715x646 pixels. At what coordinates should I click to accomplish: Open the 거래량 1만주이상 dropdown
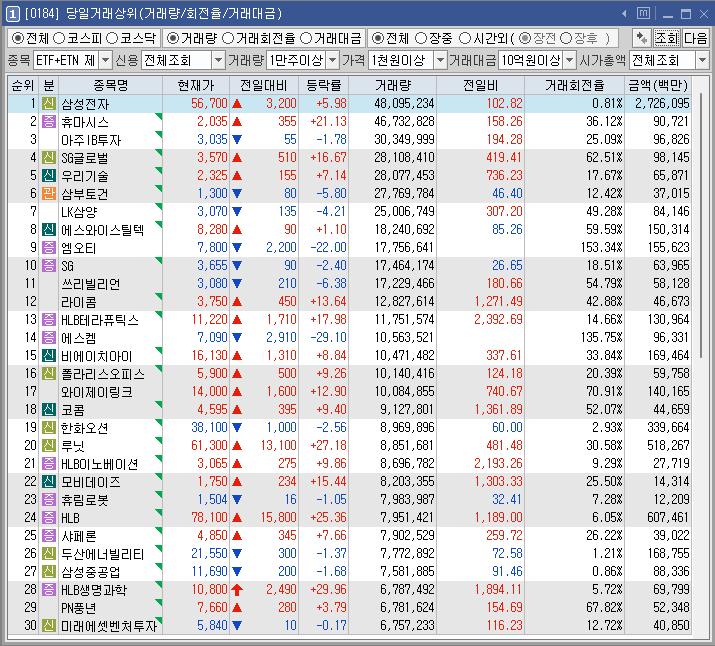tap(333, 60)
